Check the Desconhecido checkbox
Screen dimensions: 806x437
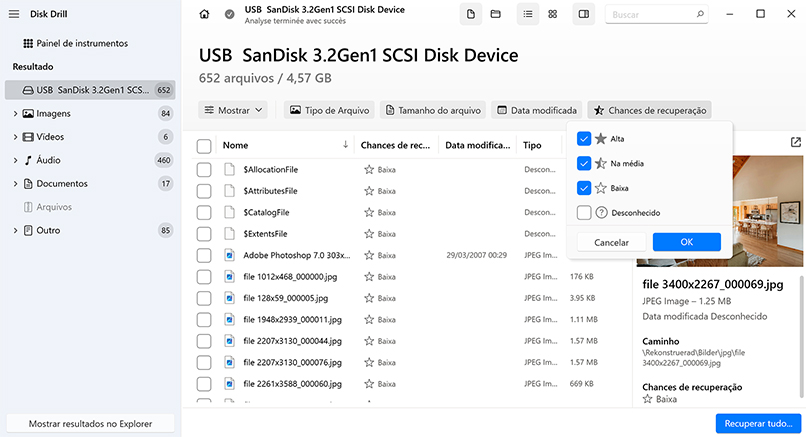pos(584,213)
